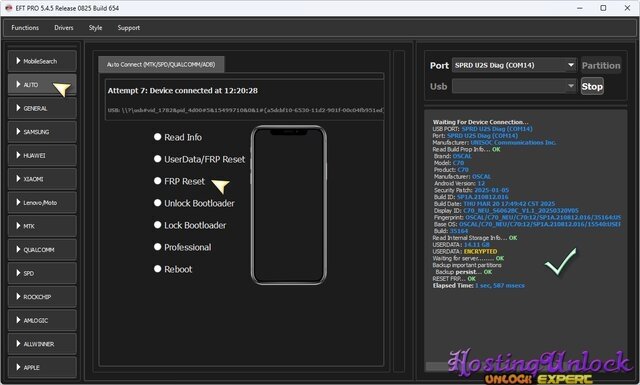The height and width of the screenshot is (385, 640).
Task: Click the EFT PRO app icon in title bar
Action: [x=9, y=8]
